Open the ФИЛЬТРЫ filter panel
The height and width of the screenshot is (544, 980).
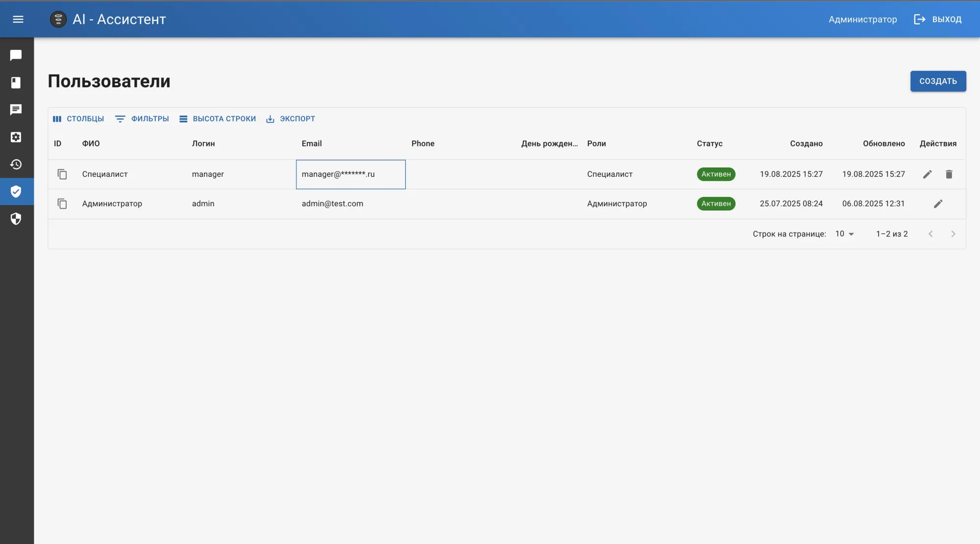click(142, 119)
